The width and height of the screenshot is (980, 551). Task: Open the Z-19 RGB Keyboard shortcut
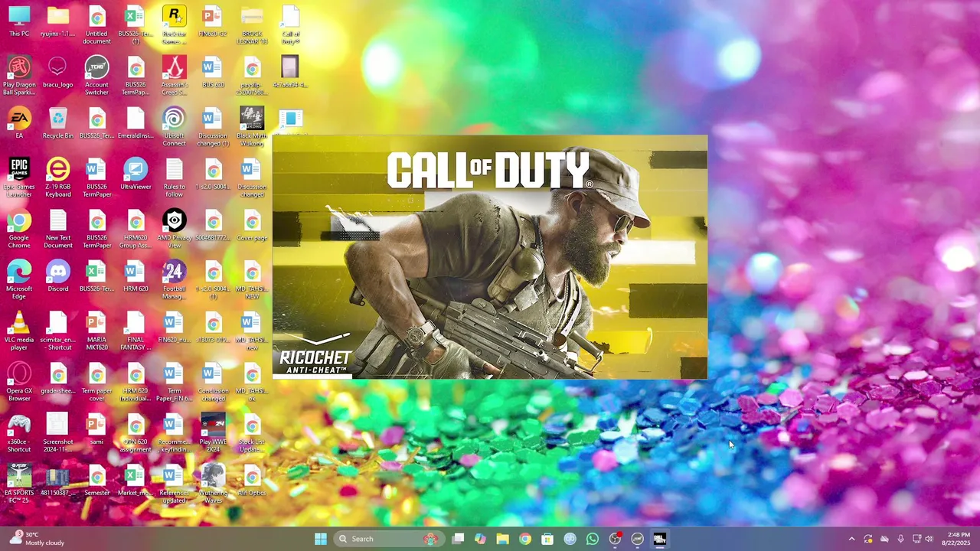[x=58, y=178]
